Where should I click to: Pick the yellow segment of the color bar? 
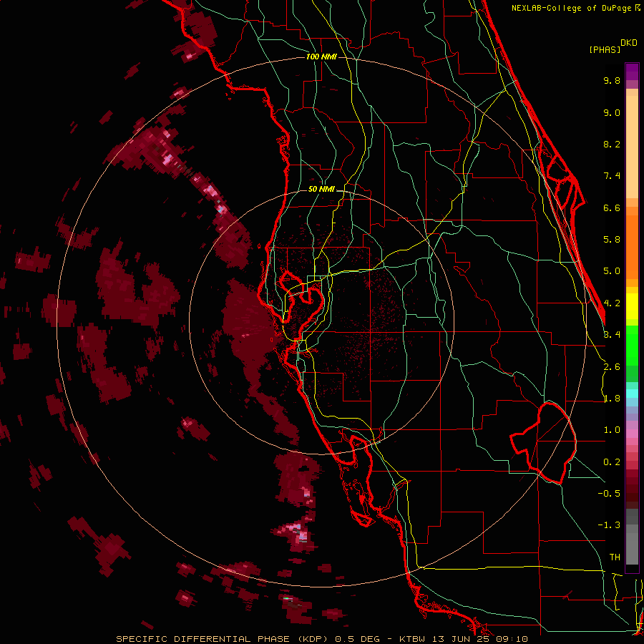point(632,306)
